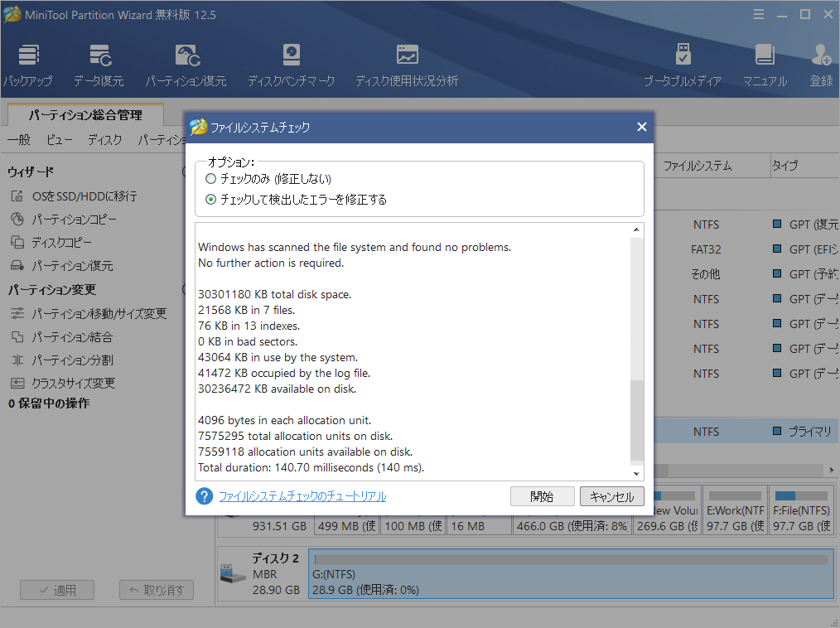Screen dimensions: 840x628
Task: Start パーティションコピー wizard
Action: (x=63, y=220)
